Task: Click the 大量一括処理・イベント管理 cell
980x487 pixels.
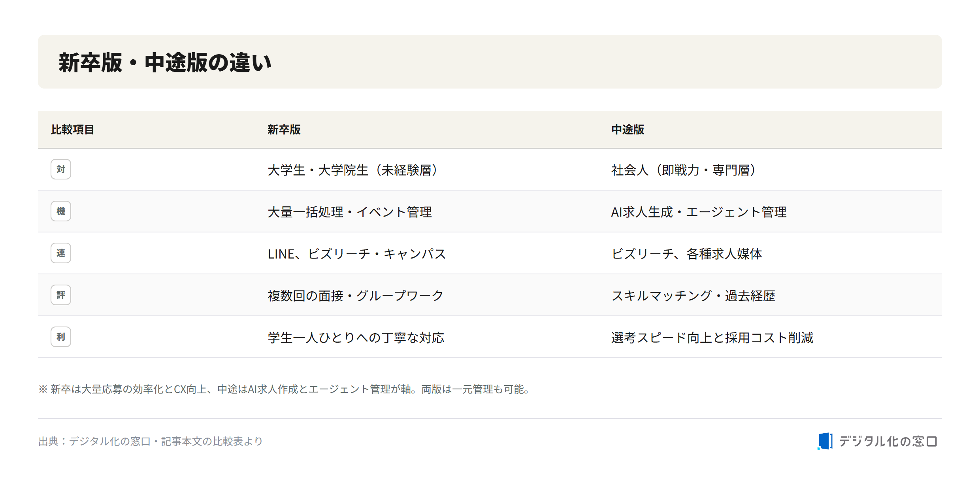Action: (350, 212)
